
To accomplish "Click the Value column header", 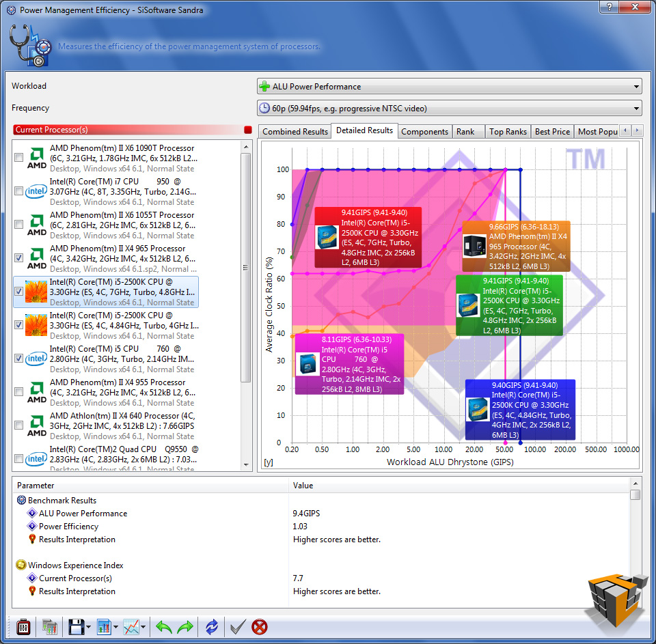I will point(459,485).
